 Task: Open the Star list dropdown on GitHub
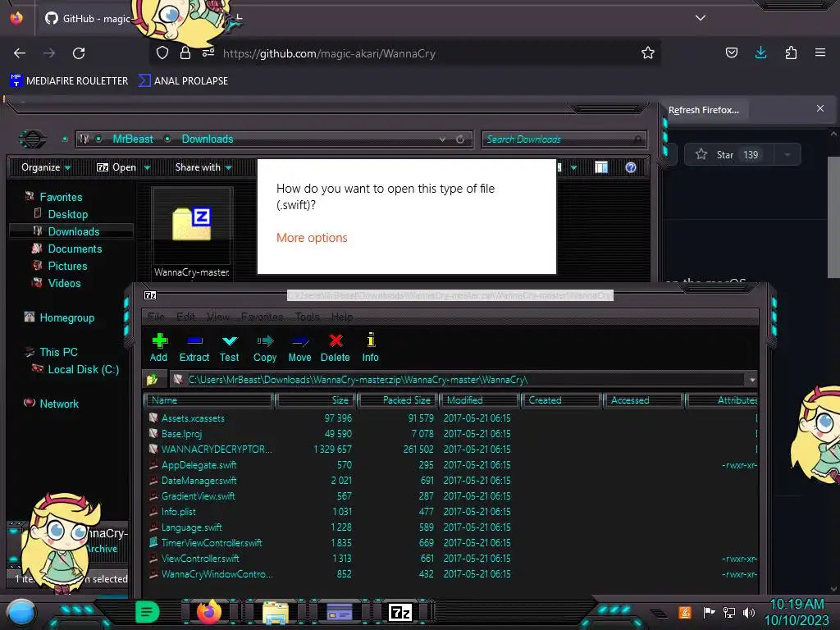tap(787, 155)
